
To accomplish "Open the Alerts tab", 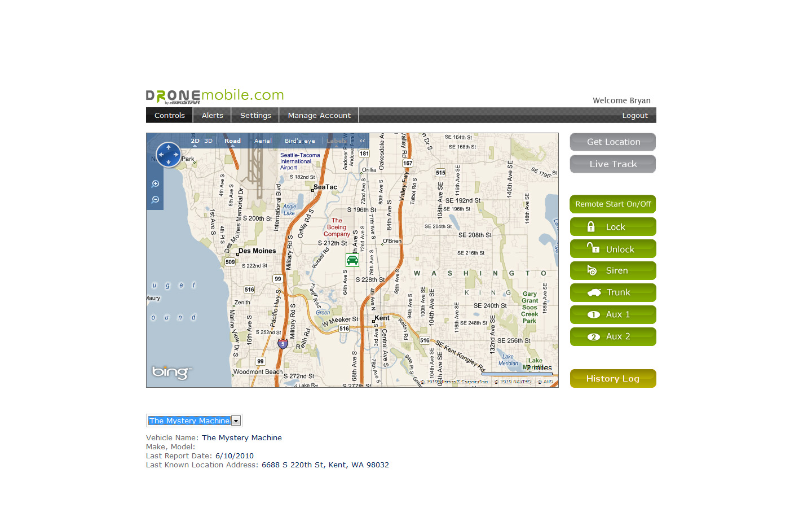I will (213, 115).
